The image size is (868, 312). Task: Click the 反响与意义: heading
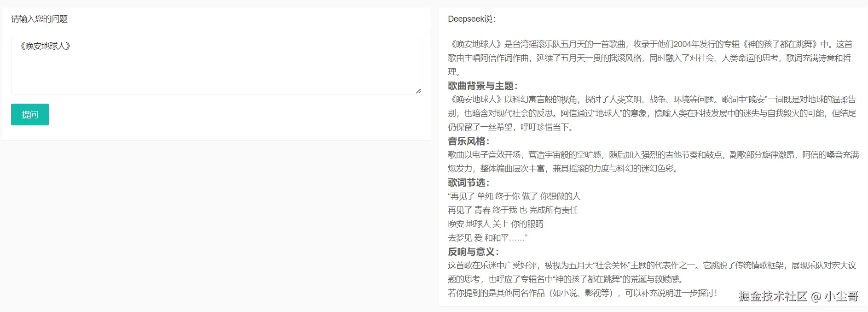pos(473,252)
